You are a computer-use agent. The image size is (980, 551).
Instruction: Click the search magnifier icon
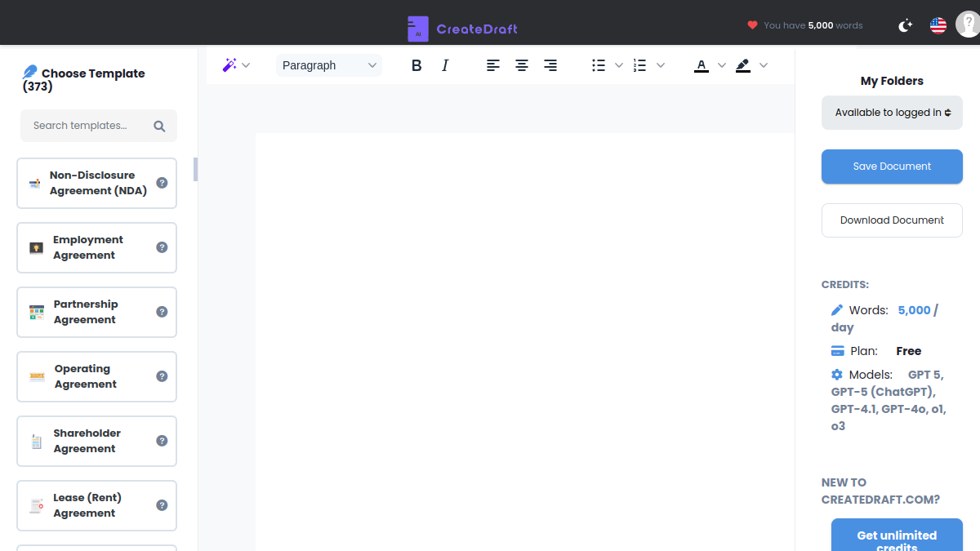[x=159, y=127]
